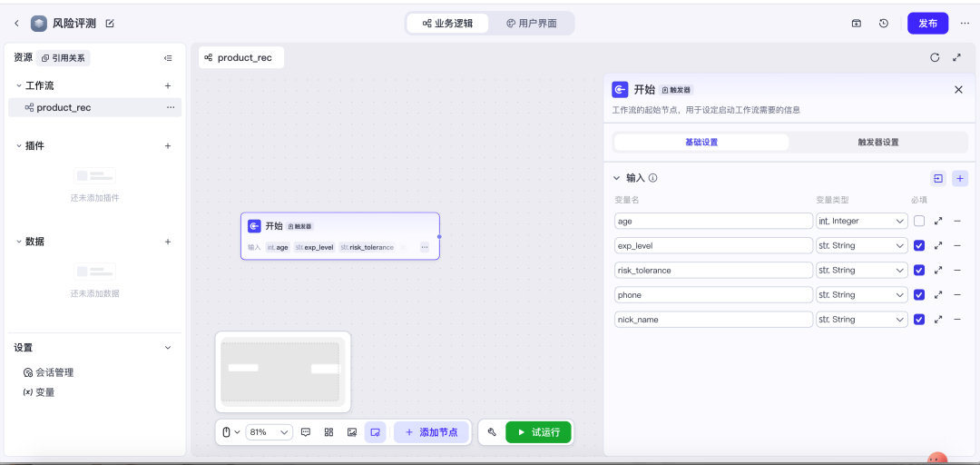The height and width of the screenshot is (465, 980).
Task: Collapse the 数据 section
Action: tap(19, 242)
